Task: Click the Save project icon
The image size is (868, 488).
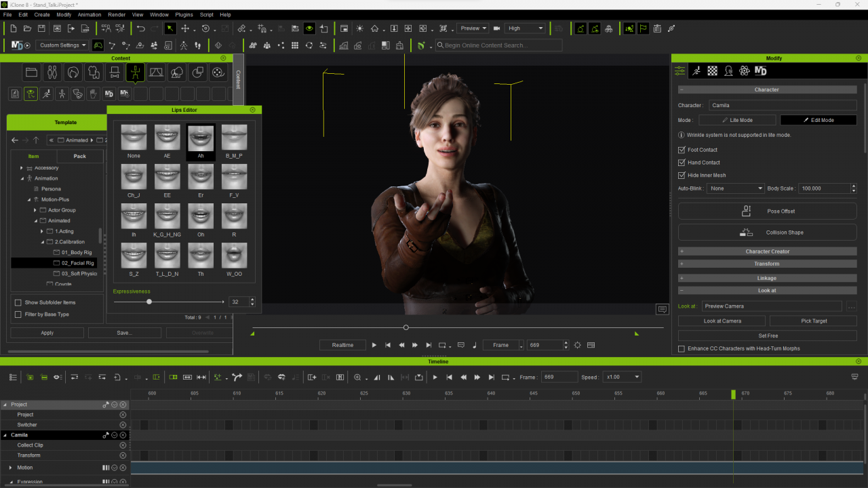Action: (41, 28)
